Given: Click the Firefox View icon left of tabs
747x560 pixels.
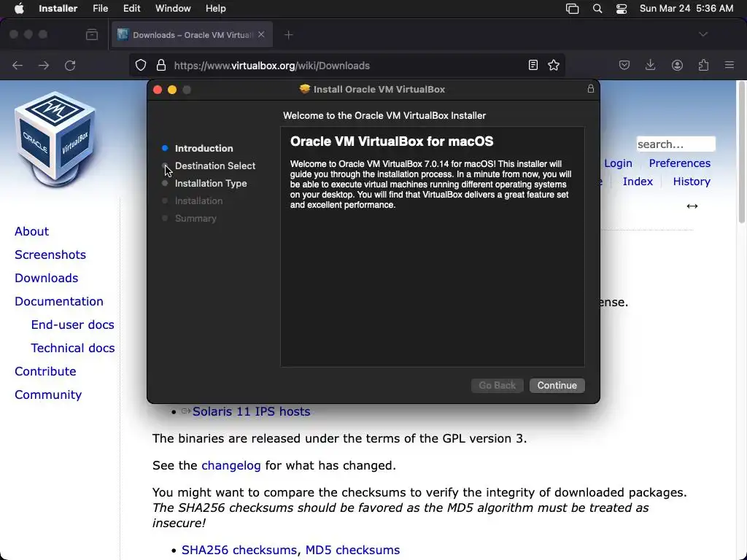Looking at the screenshot, I should (92, 35).
